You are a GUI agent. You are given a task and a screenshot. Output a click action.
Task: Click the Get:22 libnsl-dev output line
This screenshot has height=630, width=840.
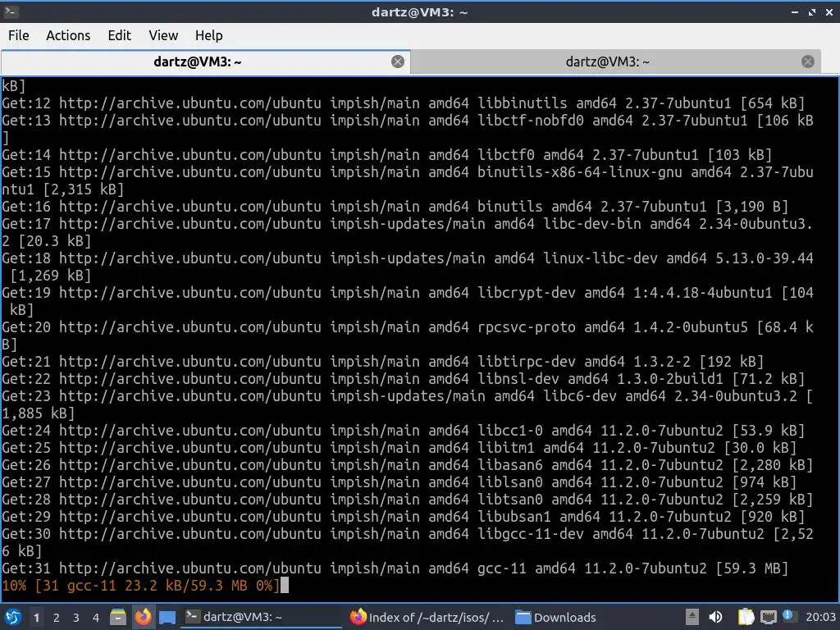403,379
